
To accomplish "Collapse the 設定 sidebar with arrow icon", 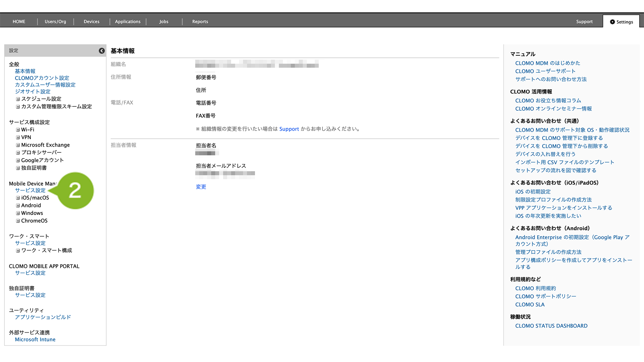I will click(102, 51).
